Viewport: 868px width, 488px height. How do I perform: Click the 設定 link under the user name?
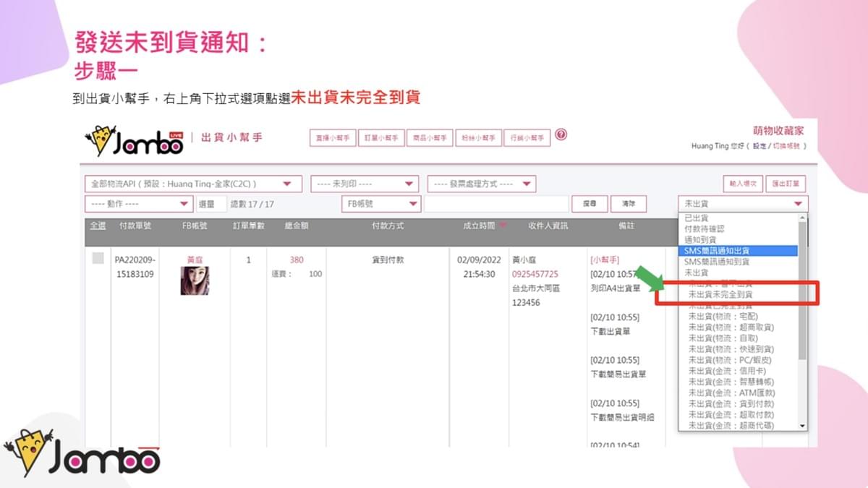[x=759, y=146]
